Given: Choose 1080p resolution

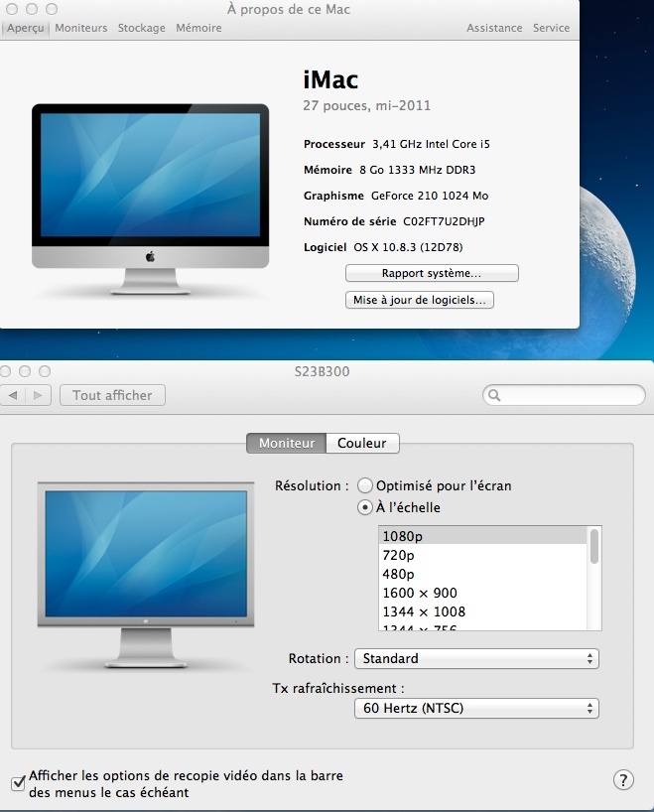Looking at the screenshot, I should click(x=483, y=536).
